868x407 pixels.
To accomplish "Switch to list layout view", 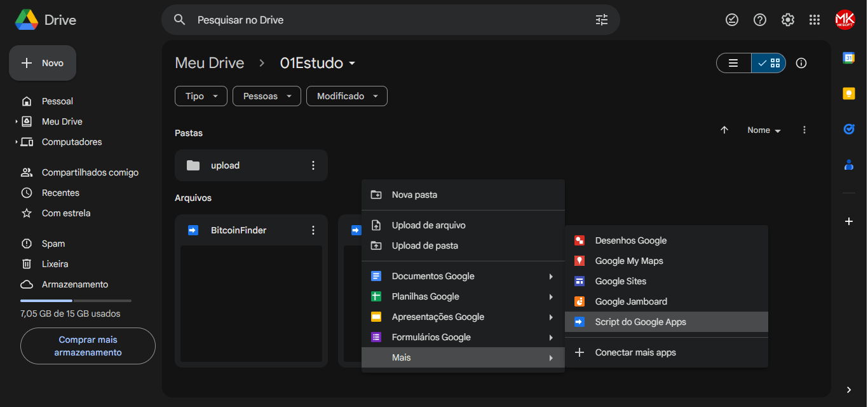I will click(x=733, y=63).
